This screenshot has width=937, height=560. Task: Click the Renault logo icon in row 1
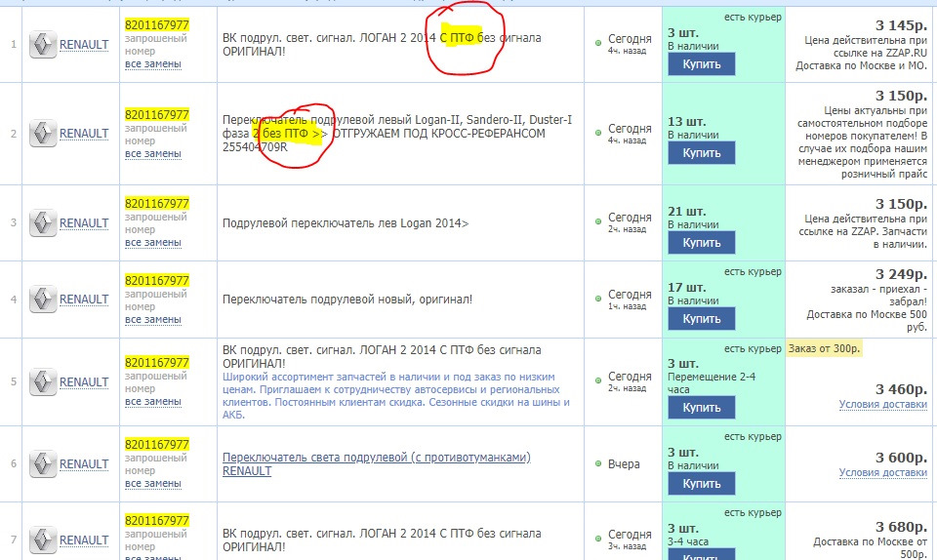(x=43, y=44)
